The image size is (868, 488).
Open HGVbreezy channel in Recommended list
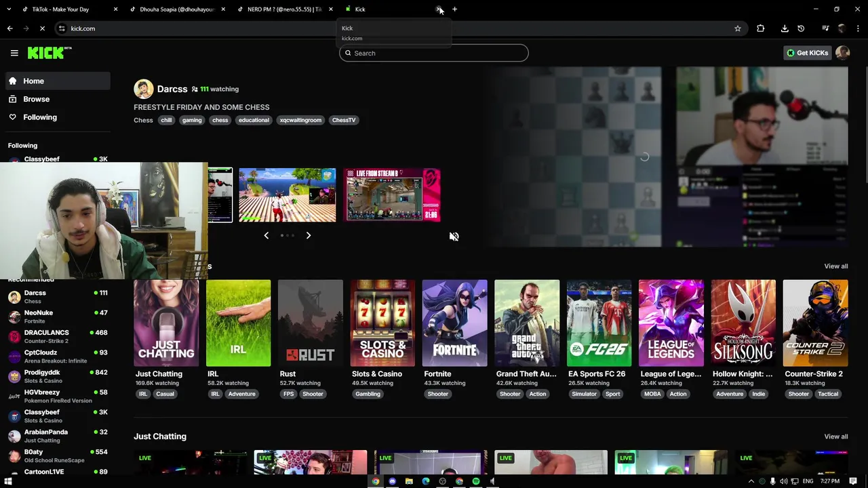[58, 396]
